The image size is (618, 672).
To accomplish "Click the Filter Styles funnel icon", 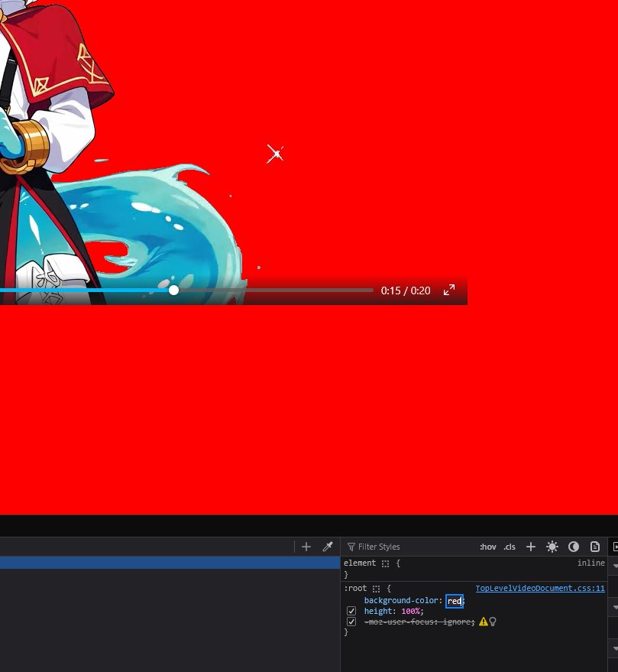I will coord(351,547).
